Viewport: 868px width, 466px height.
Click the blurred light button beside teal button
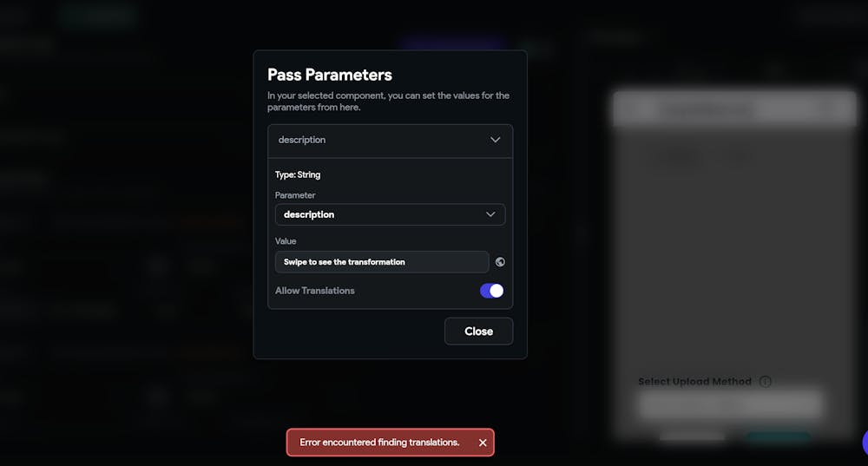click(692, 438)
